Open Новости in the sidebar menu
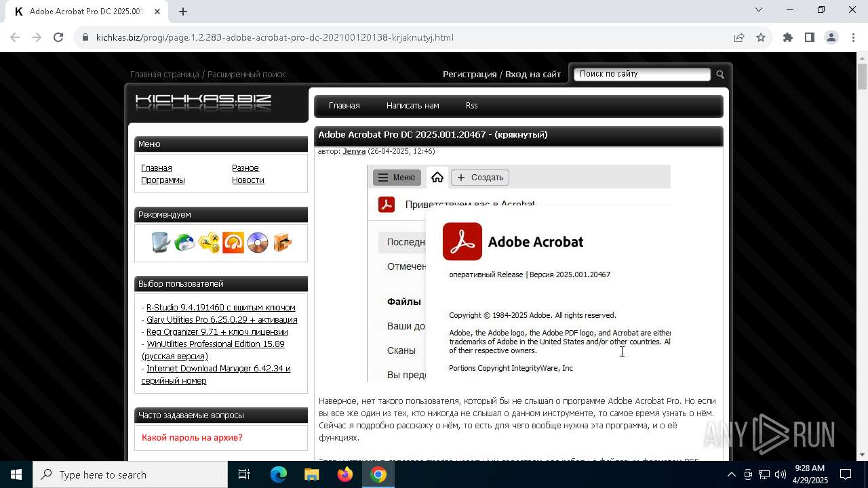Viewport: 868px width, 488px height. click(x=248, y=180)
